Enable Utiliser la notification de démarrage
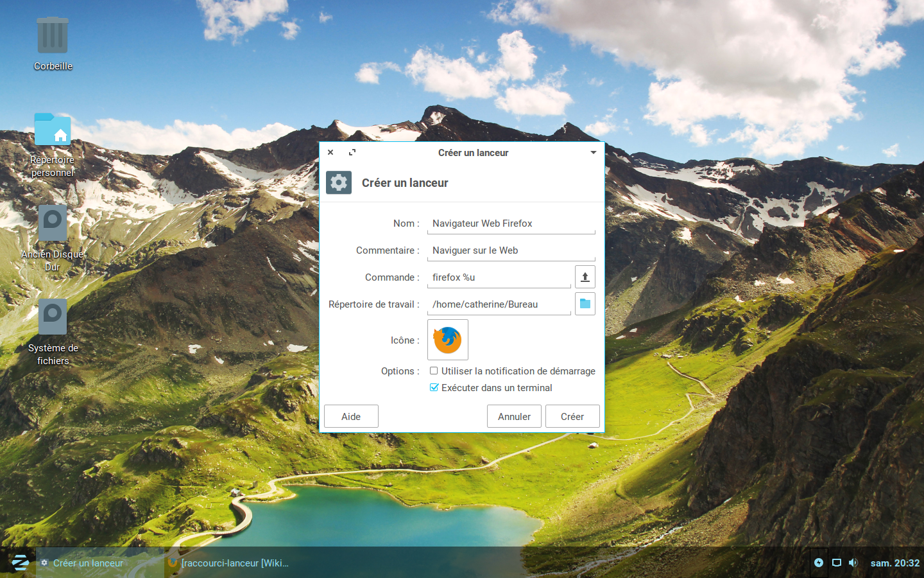Screen dimensions: 924x578 [x=434, y=371]
